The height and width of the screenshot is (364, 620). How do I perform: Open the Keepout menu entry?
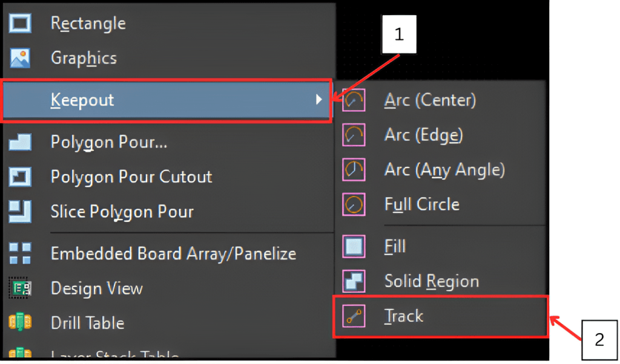click(82, 100)
